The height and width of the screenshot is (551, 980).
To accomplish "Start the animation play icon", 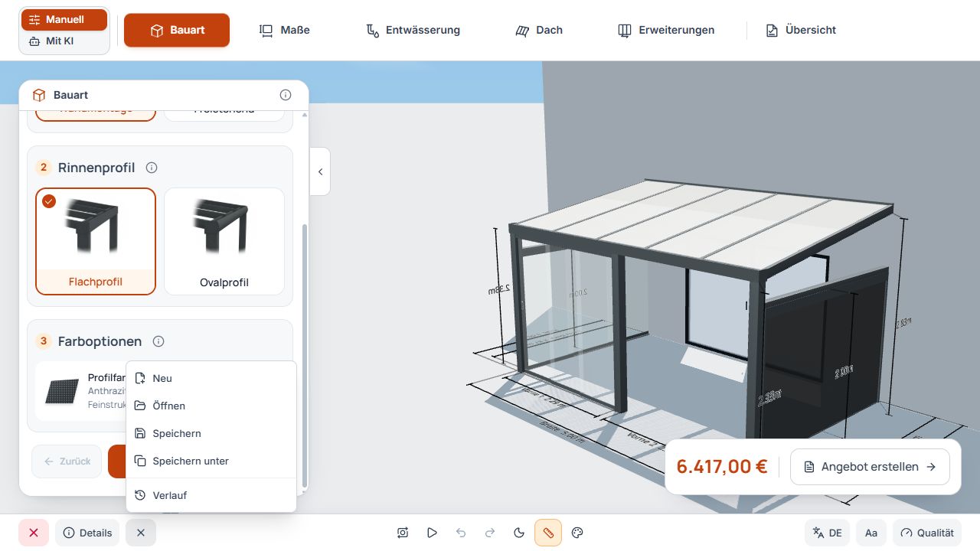I will tap(432, 533).
